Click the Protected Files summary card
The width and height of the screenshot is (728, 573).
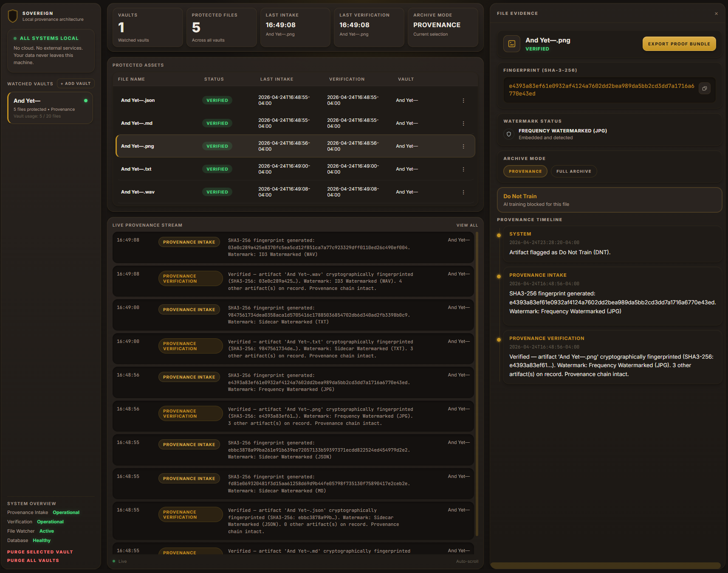click(x=221, y=28)
